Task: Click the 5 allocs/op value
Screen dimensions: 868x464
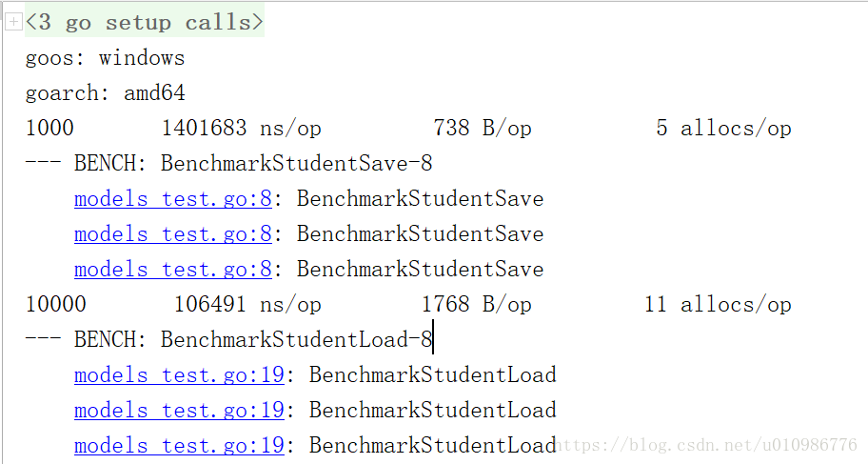Action: point(723,128)
